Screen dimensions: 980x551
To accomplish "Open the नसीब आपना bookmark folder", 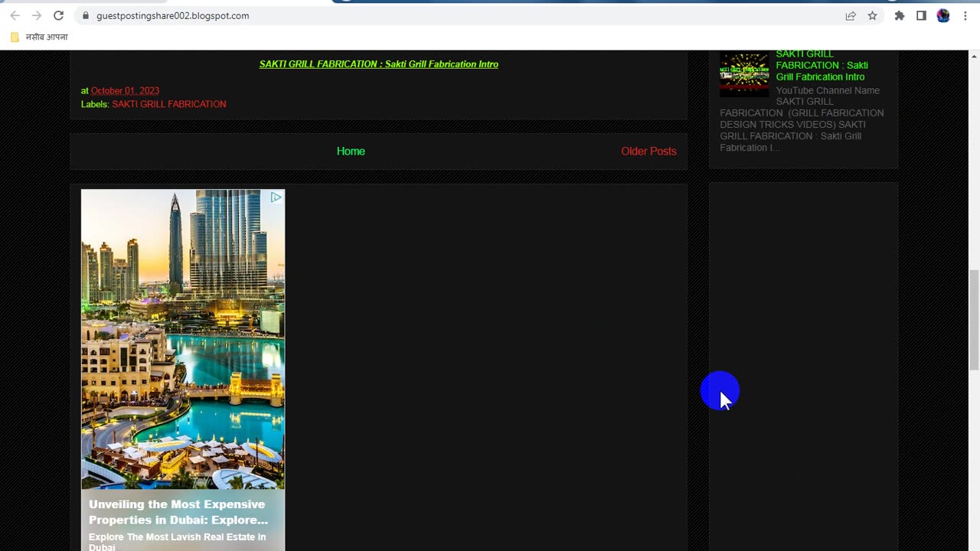I will (x=39, y=37).
